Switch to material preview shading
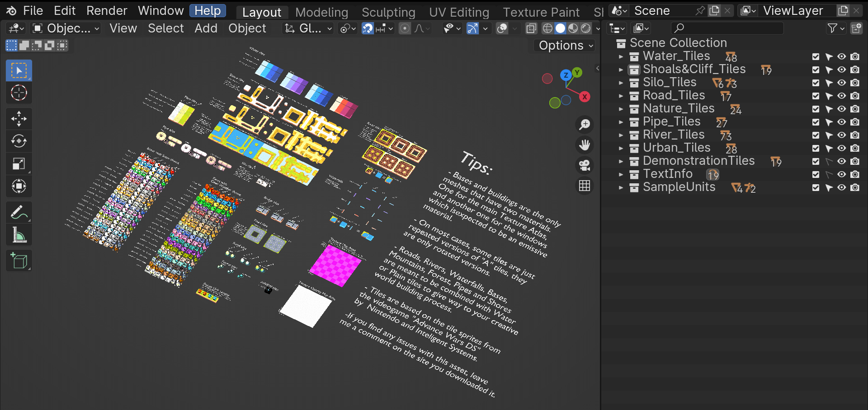The height and width of the screenshot is (410, 868). point(573,28)
